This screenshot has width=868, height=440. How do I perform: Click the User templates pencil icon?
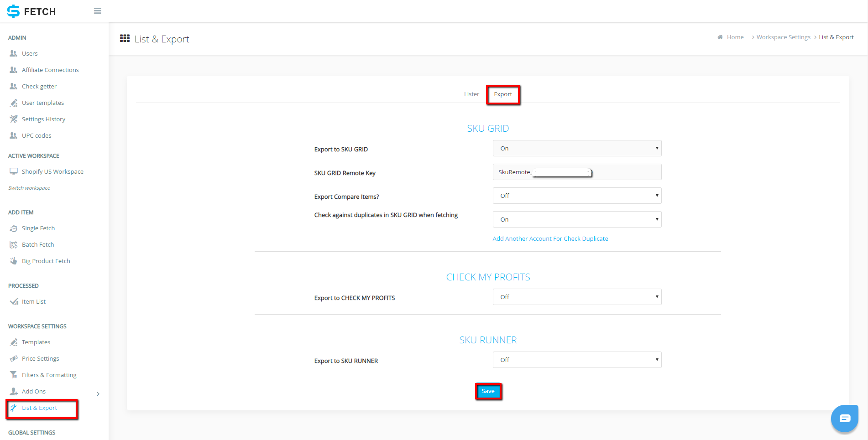14,103
